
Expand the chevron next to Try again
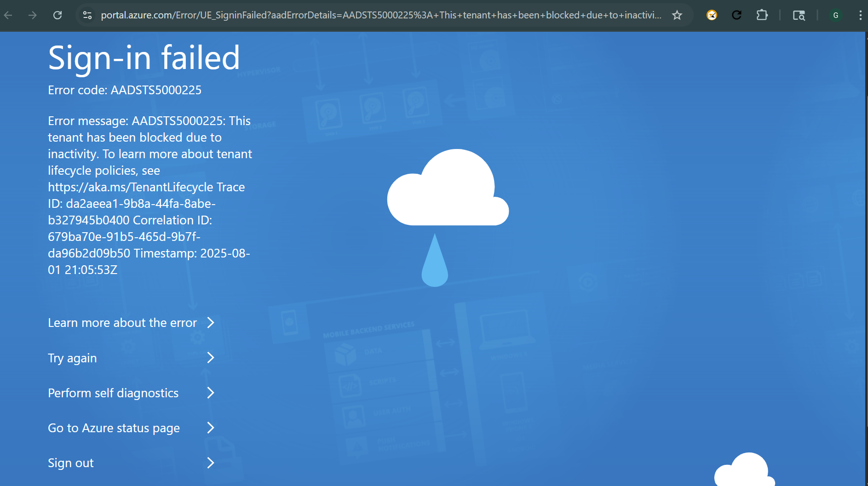pyautogui.click(x=211, y=358)
